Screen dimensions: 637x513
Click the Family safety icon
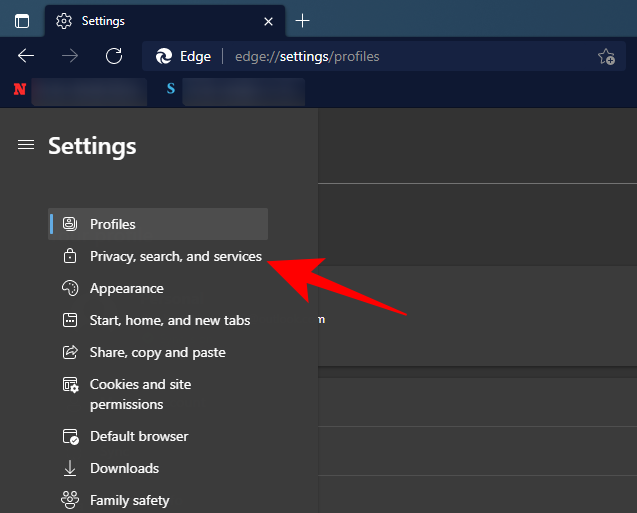pyautogui.click(x=70, y=500)
